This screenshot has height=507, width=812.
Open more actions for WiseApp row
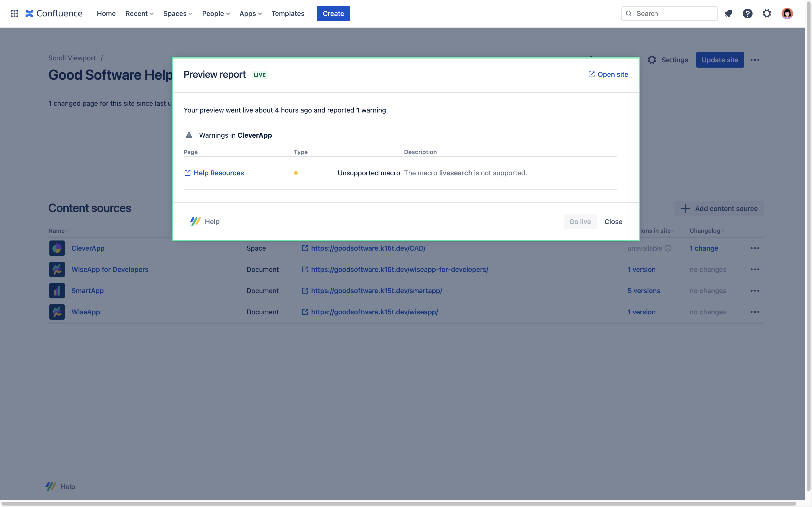click(x=755, y=312)
